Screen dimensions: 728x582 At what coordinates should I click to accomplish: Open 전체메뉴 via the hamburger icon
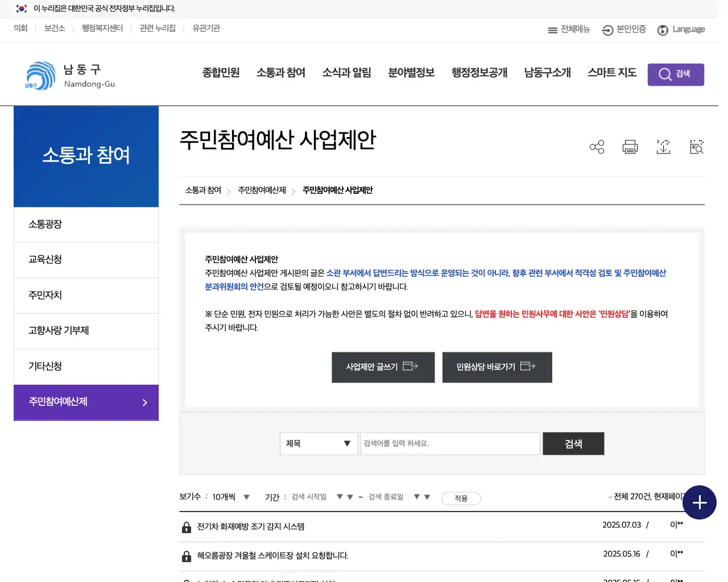(568, 30)
